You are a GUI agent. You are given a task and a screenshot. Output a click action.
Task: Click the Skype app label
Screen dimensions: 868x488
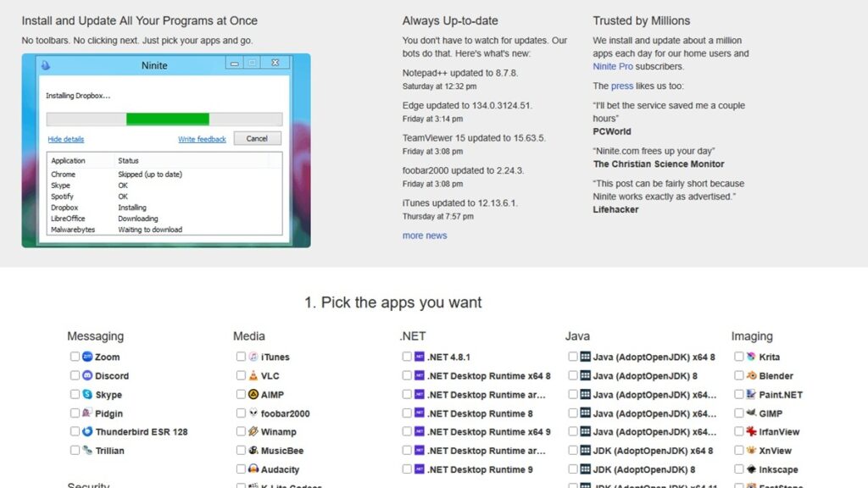[x=108, y=395]
